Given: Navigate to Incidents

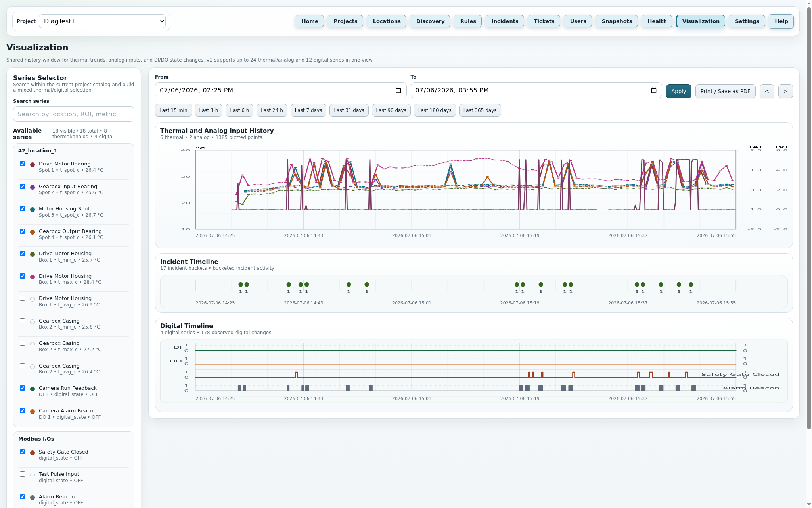Looking at the screenshot, I should coord(505,21).
